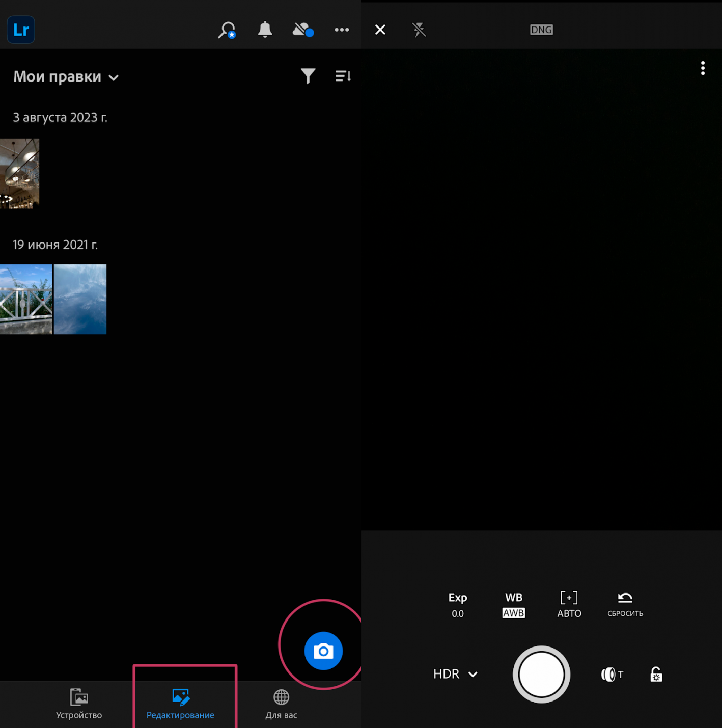
Task: Expand the HDR capture mode dropdown
Action: (x=456, y=674)
